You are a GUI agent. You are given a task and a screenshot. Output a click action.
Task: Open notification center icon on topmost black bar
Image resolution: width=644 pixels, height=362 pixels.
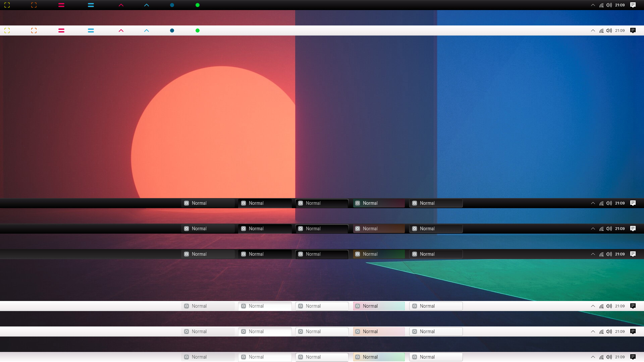(x=633, y=5)
